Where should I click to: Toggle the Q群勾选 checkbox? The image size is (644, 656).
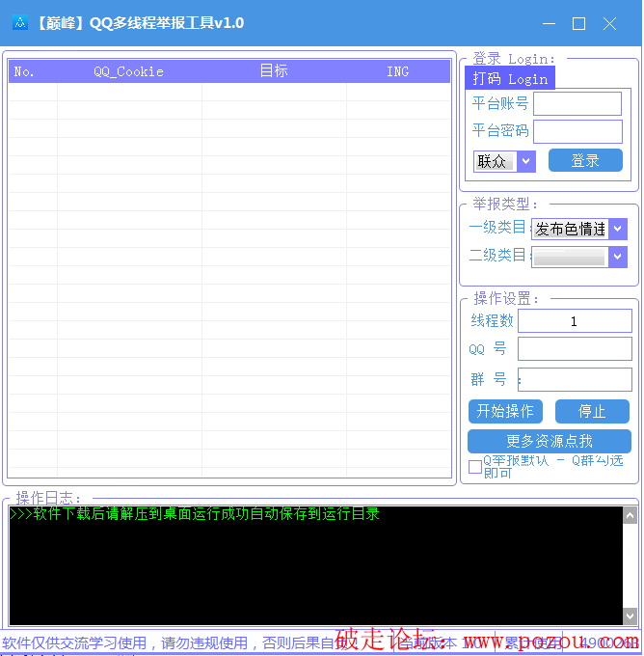[476, 467]
